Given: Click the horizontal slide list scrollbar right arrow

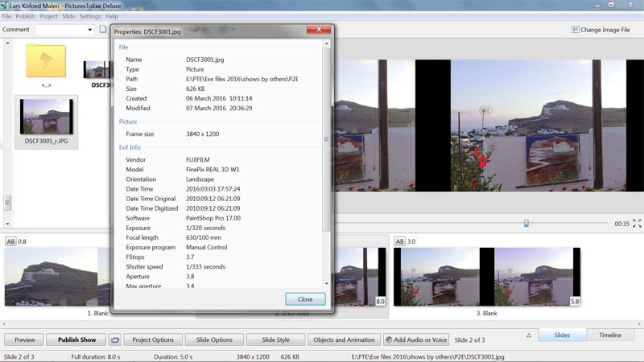Looking at the screenshot, I should click(x=639, y=324).
